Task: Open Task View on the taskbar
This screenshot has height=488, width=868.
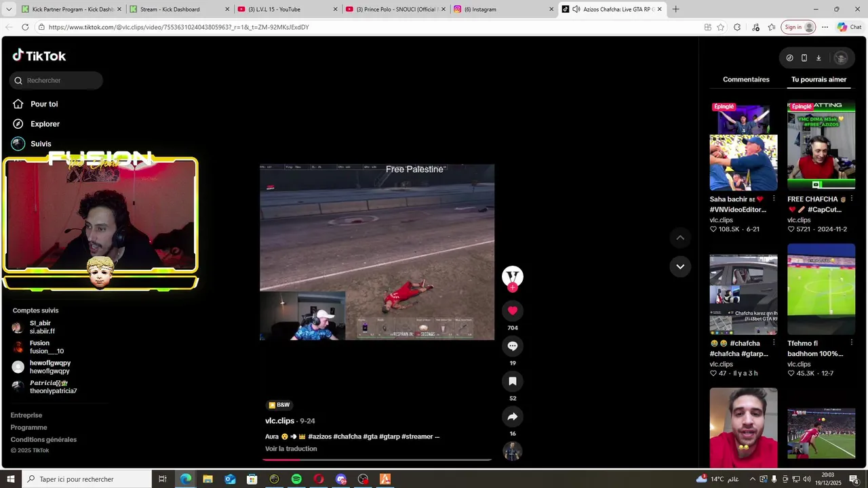Action: coord(163,479)
